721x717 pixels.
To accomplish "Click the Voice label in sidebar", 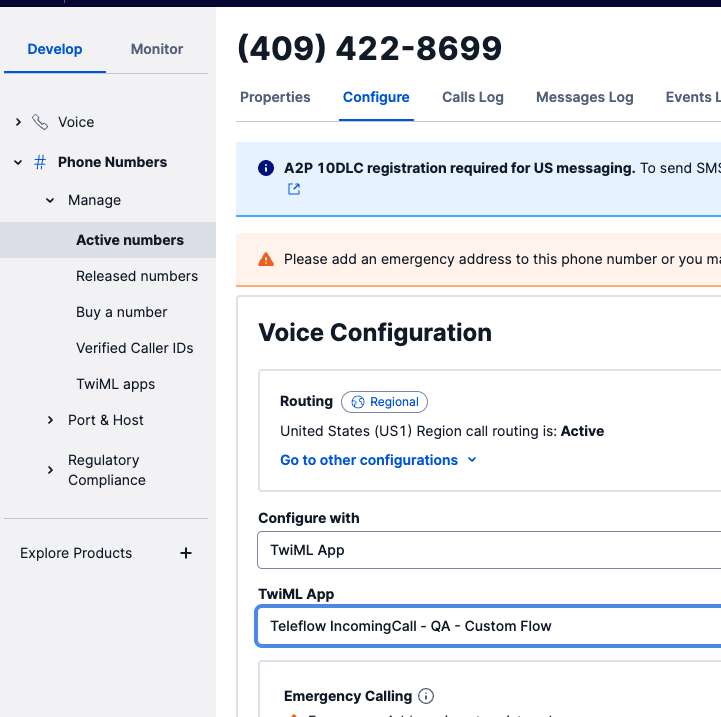I will (x=76, y=122).
